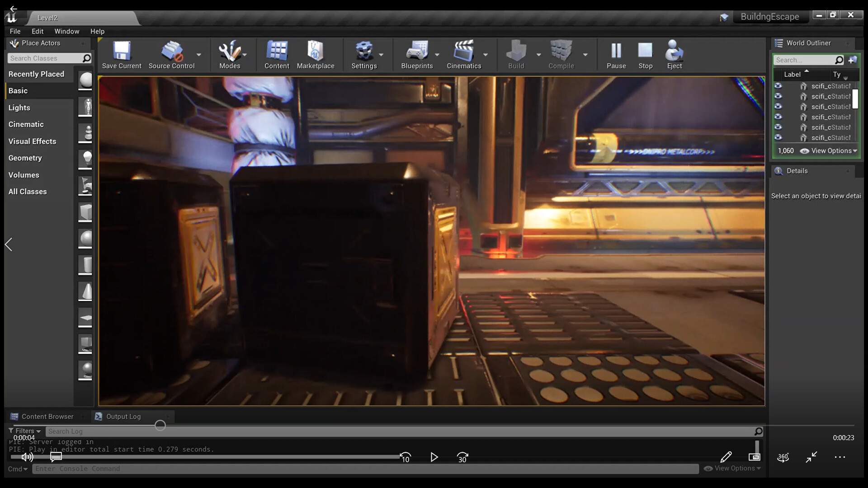Toggle visibility of last listed scifi_c actor

coord(778,137)
